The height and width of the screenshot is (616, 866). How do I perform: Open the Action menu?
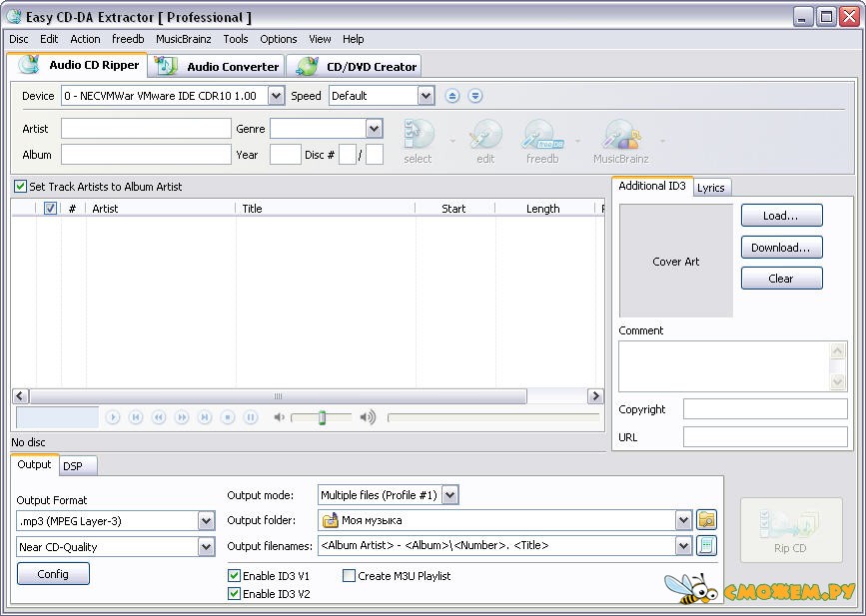click(x=85, y=39)
